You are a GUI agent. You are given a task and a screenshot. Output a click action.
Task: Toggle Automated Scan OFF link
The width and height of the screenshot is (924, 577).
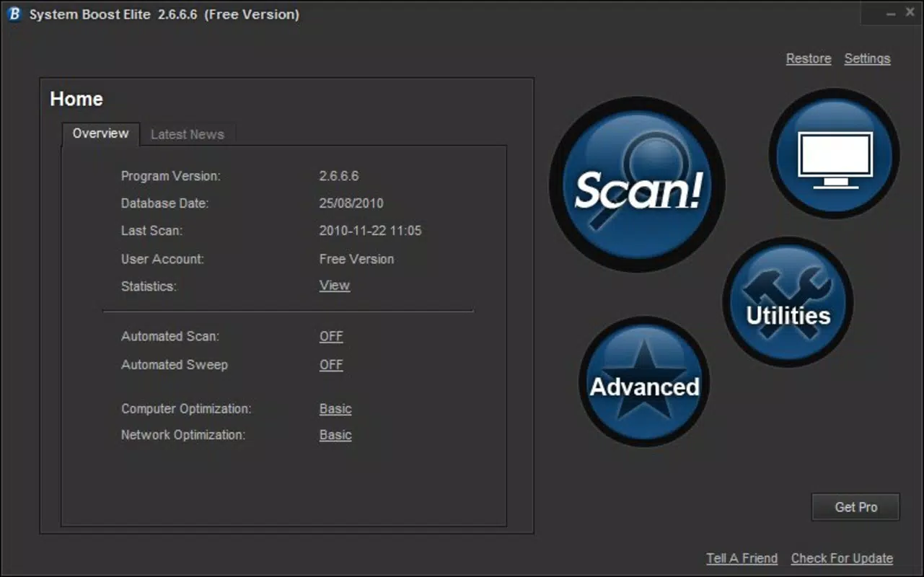[331, 336]
